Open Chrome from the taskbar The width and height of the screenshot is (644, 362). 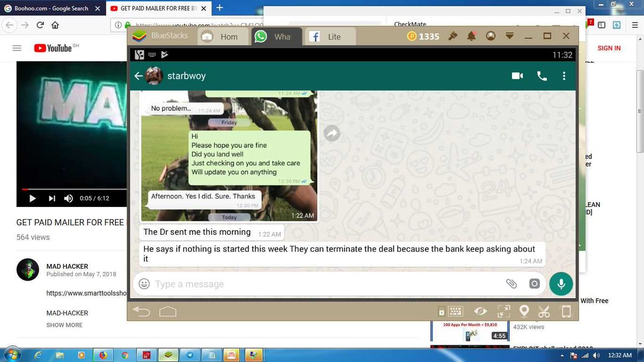pos(125,355)
